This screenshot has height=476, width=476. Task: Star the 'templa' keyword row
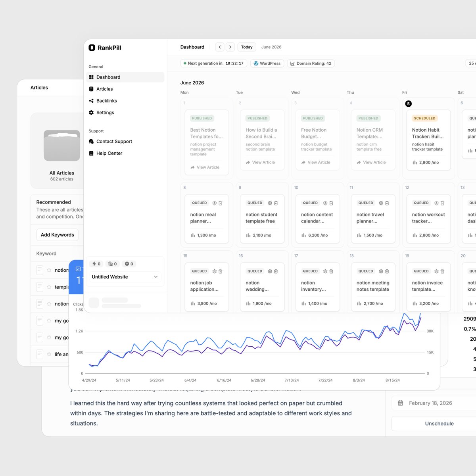[x=49, y=287]
